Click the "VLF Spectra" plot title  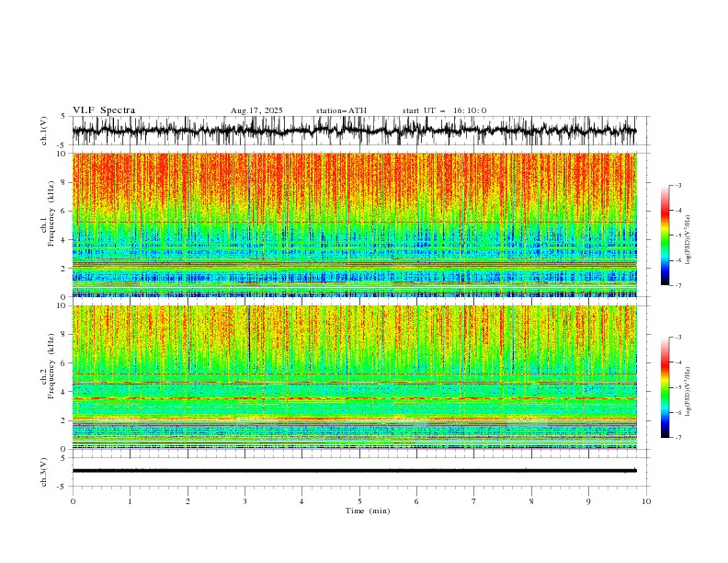(104, 110)
